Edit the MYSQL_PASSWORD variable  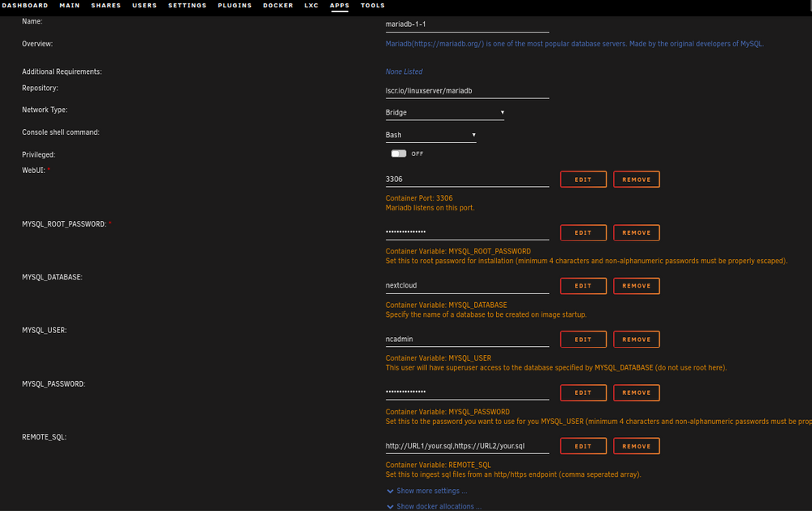point(583,392)
